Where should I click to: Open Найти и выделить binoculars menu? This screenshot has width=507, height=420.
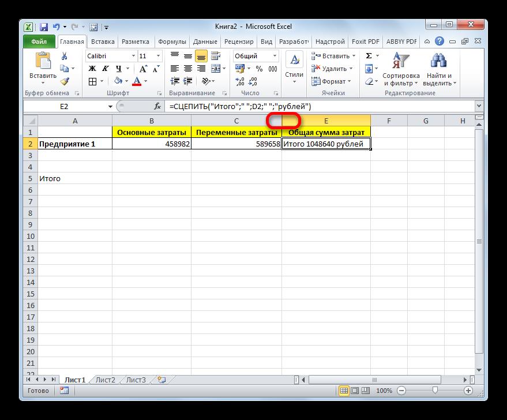click(x=440, y=69)
